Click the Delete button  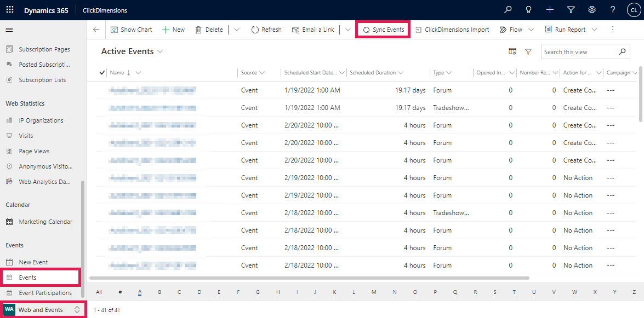(x=209, y=30)
